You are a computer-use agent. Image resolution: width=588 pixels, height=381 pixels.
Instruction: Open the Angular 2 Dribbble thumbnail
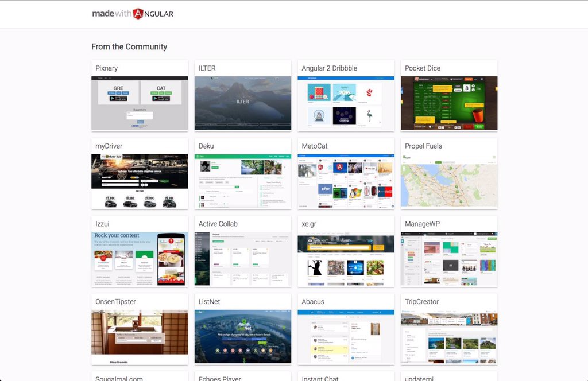pos(346,103)
